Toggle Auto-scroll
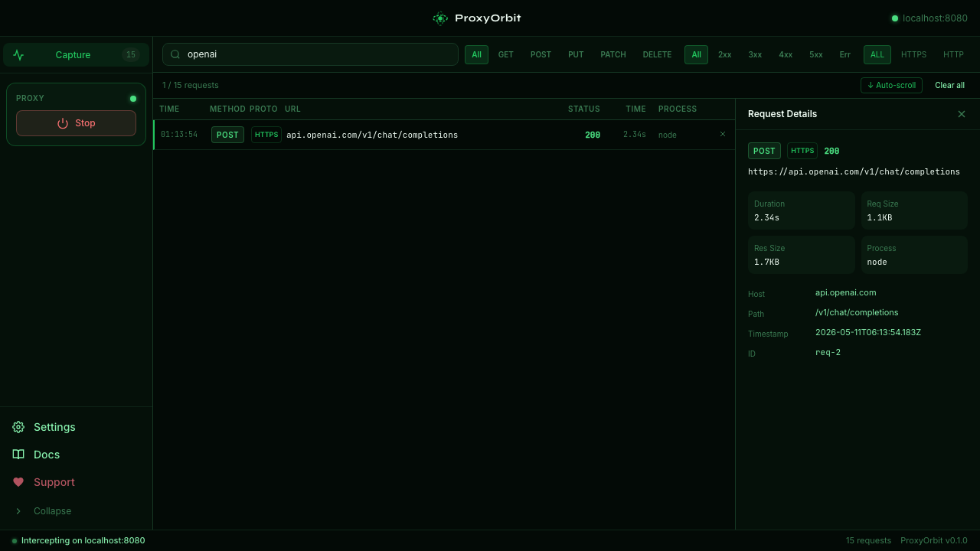This screenshot has width=980, height=551. [x=891, y=85]
